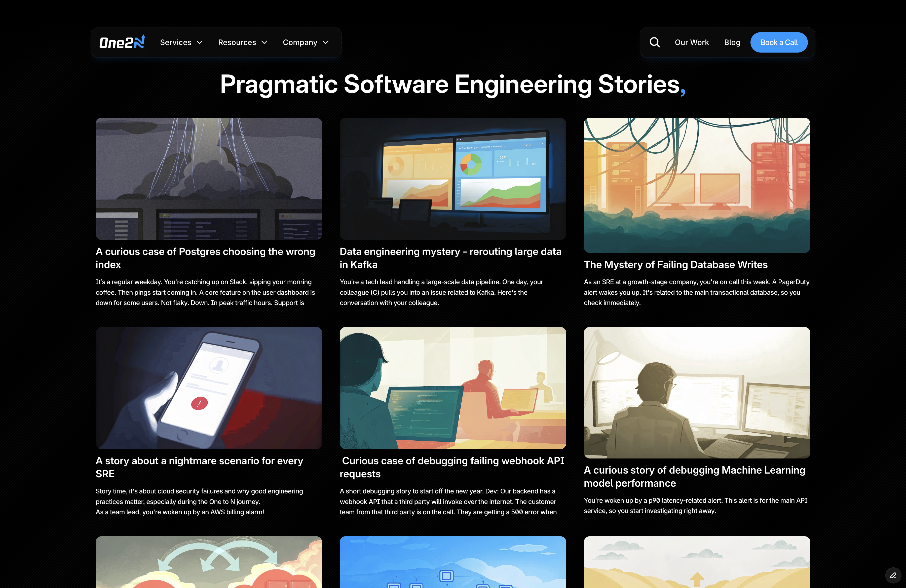Click the man at monitors ML thumbnail
The image size is (906, 588).
click(x=697, y=393)
